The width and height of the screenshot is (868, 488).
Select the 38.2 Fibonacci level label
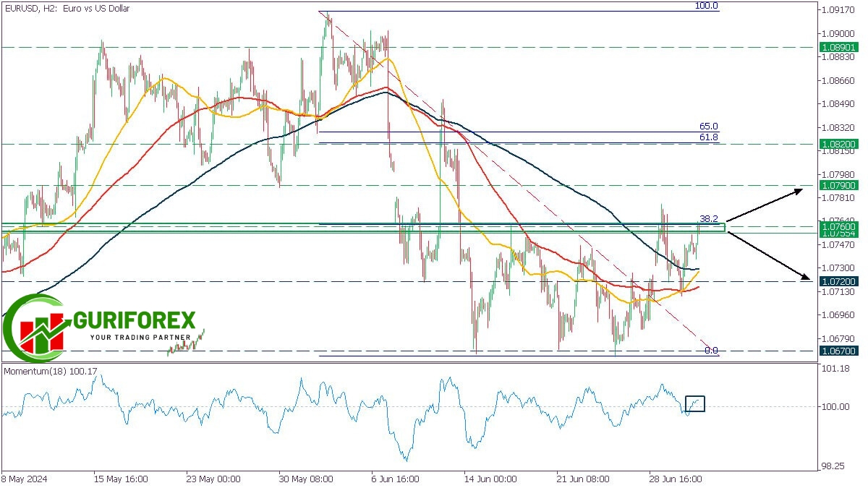click(708, 218)
